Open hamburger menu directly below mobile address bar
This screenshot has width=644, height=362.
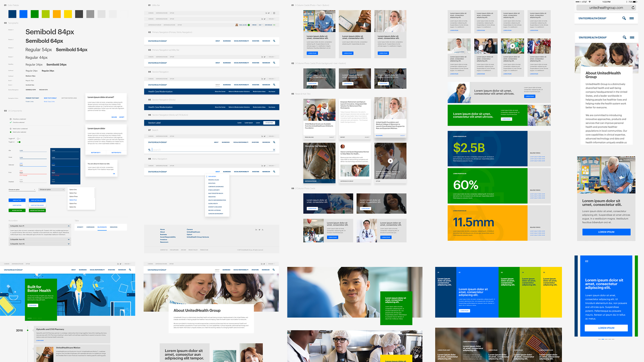pyautogui.click(x=632, y=18)
